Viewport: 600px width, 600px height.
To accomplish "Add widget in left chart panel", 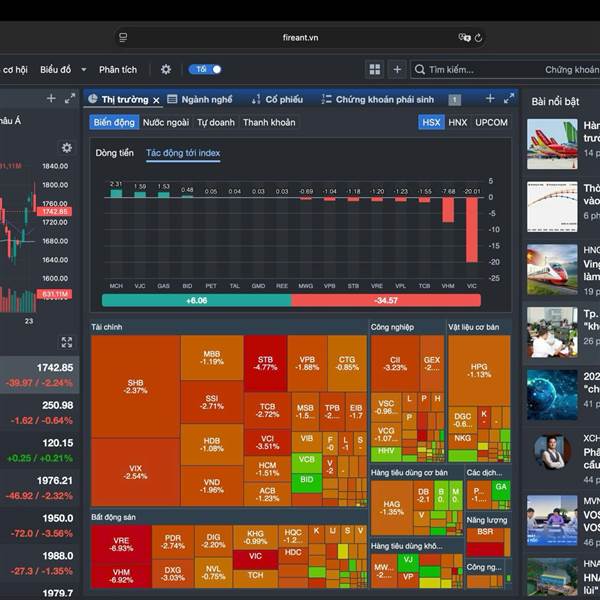I will pyautogui.click(x=51, y=98).
